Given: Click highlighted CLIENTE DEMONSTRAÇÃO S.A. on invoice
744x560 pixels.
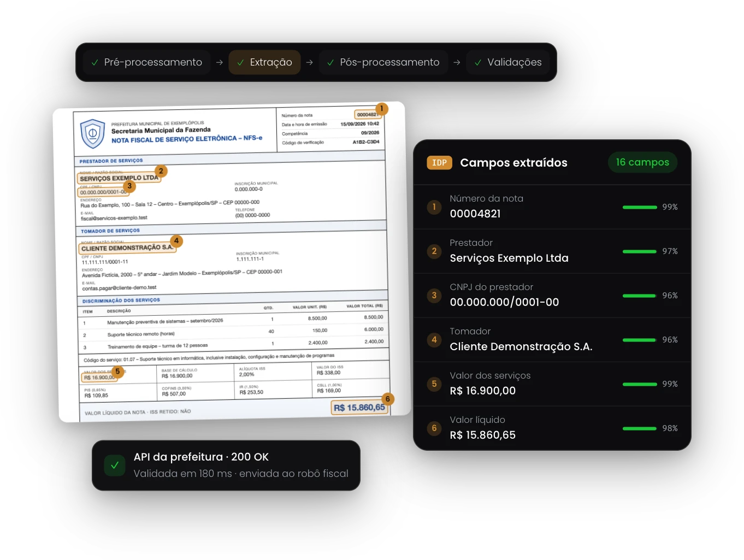Looking at the screenshot, I should tap(127, 248).
